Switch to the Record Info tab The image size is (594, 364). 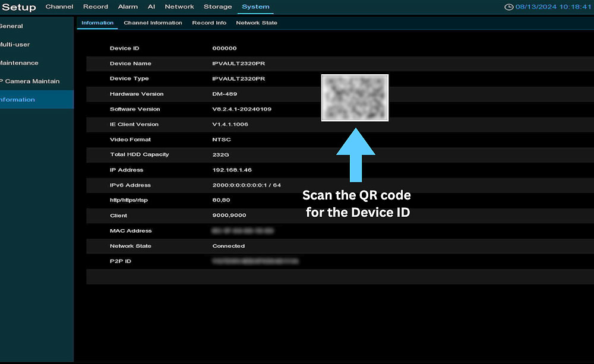click(x=209, y=23)
